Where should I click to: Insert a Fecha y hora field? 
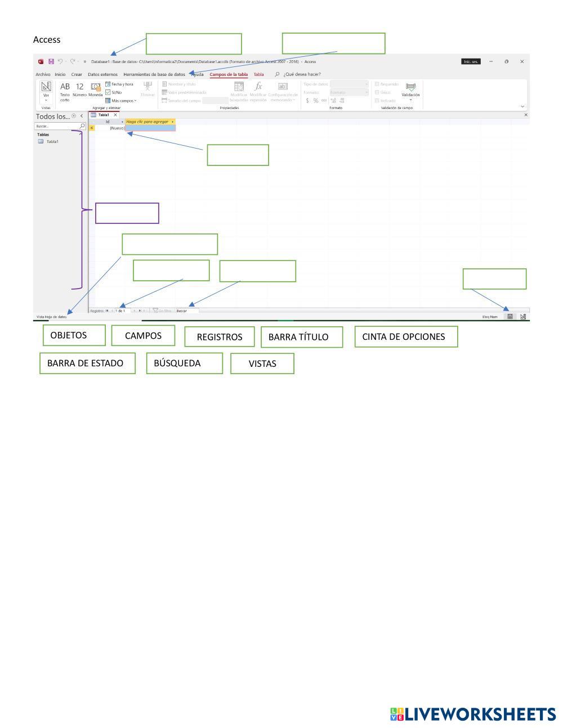(119, 84)
